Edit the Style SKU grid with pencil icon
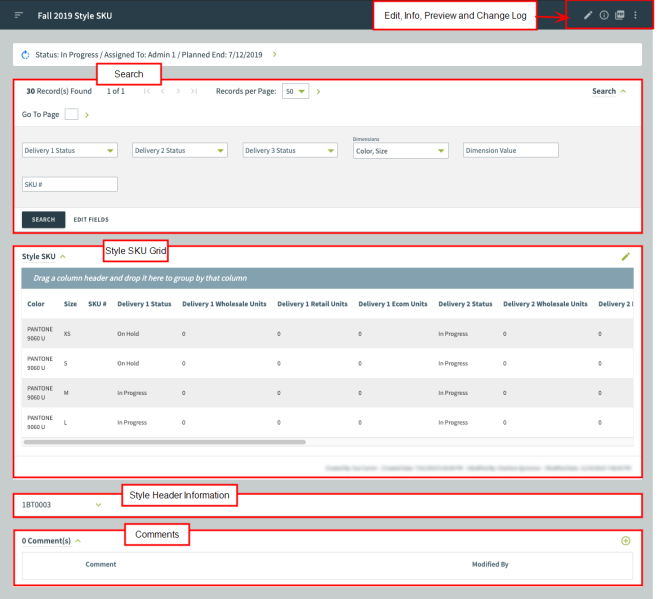The image size is (659, 599). (626, 257)
